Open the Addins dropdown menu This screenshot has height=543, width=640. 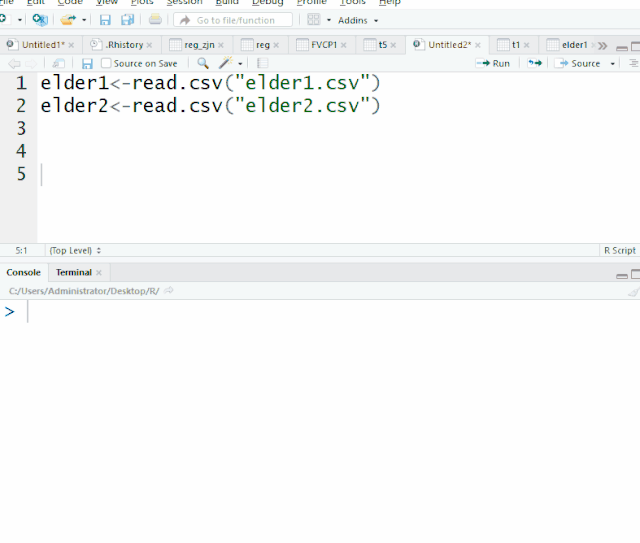358,20
